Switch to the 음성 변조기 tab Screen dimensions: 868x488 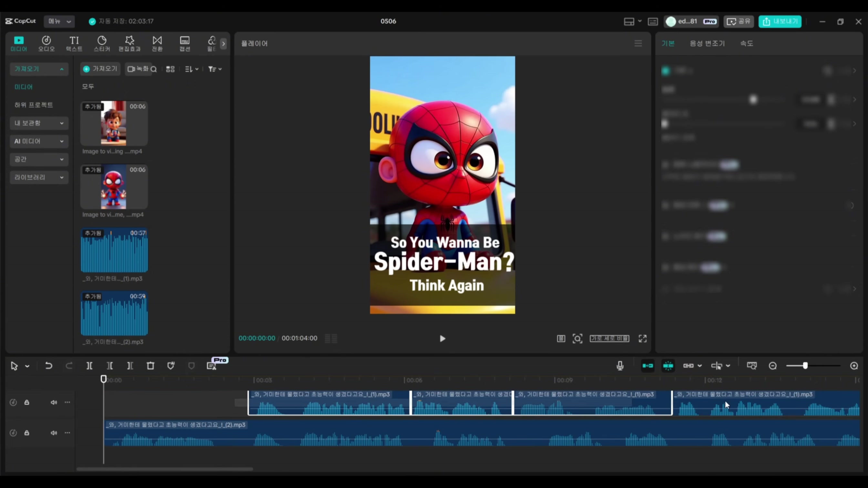pyautogui.click(x=707, y=44)
